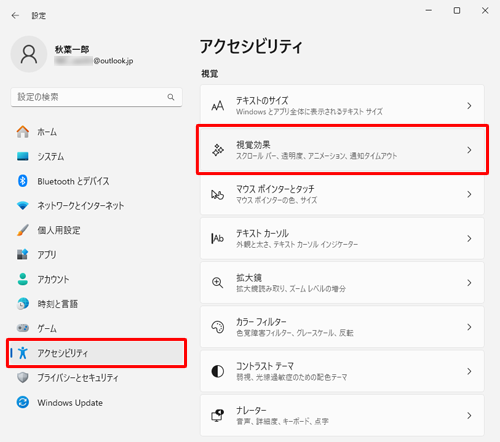Open the マウス ポインターとタッチ title
The height and width of the screenshot is (442, 500).
point(275,189)
